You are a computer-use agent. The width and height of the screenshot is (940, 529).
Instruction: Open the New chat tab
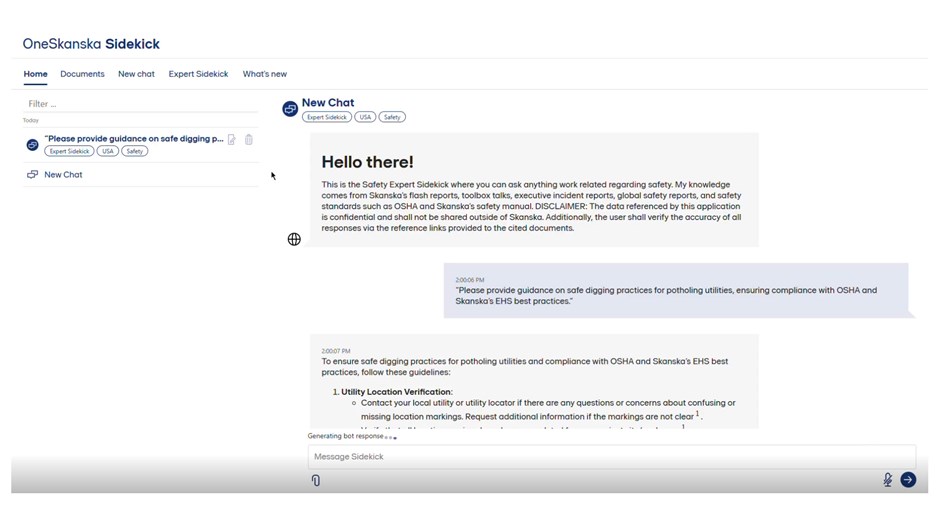click(136, 74)
